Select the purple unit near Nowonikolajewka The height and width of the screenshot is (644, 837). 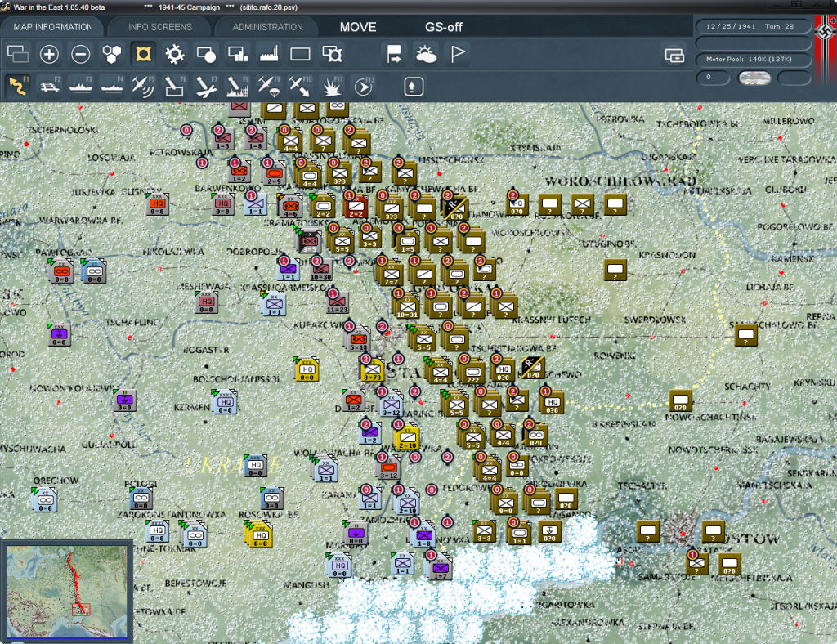pyautogui.click(x=124, y=400)
